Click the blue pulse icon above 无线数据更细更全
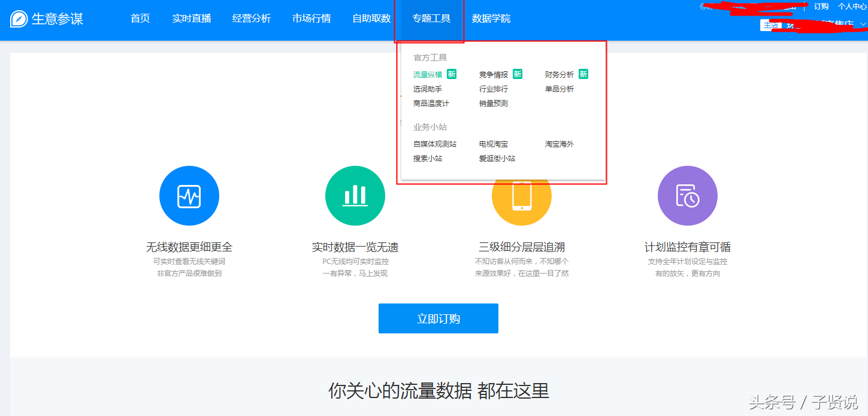Viewport: 868px width, 416px height. [189, 196]
